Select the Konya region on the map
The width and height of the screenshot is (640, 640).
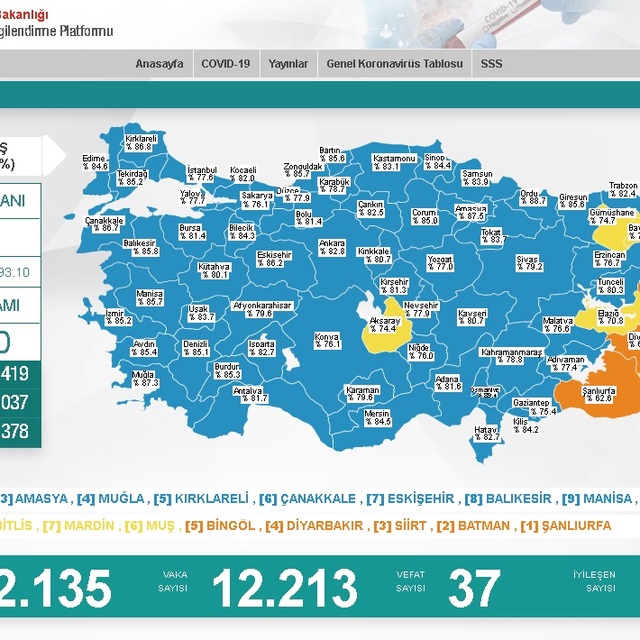[x=327, y=341]
